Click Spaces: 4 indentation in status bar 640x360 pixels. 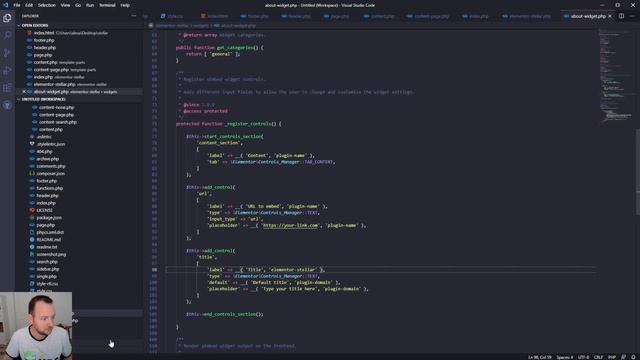click(565, 357)
